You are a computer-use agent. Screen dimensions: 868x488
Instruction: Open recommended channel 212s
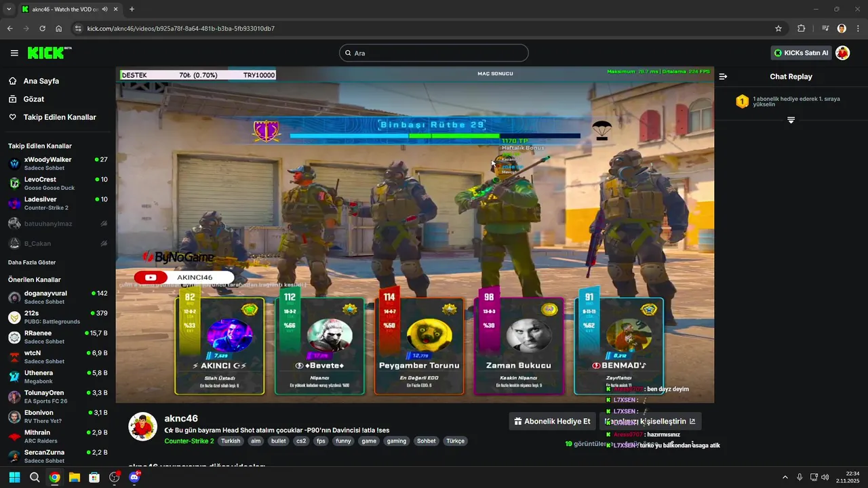tap(58, 317)
